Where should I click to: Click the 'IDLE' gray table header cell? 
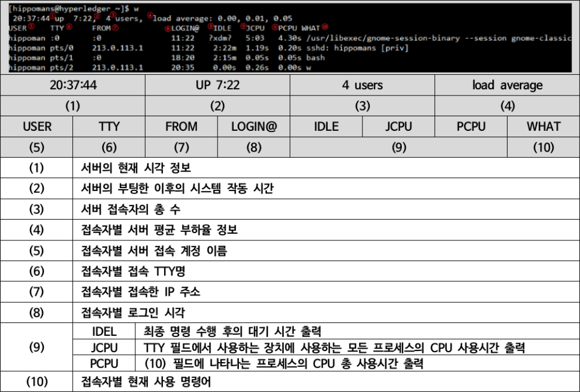pyautogui.click(x=326, y=127)
